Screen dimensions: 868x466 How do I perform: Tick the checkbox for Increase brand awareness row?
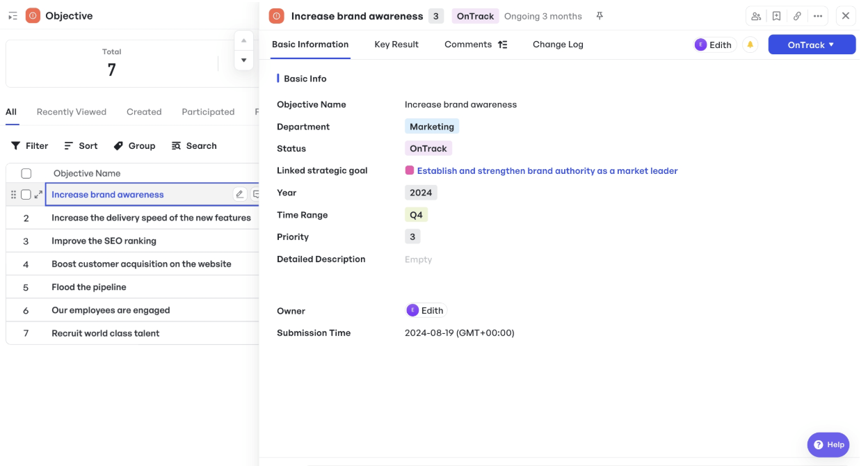point(26,195)
